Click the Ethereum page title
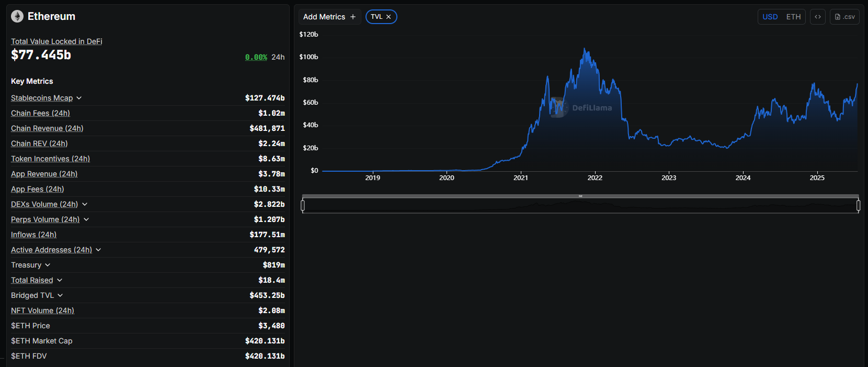This screenshot has width=868, height=367. coord(51,17)
